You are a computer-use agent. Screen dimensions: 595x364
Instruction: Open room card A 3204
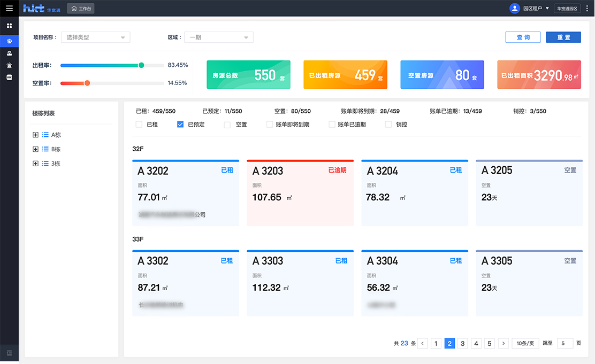coord(415,193)
